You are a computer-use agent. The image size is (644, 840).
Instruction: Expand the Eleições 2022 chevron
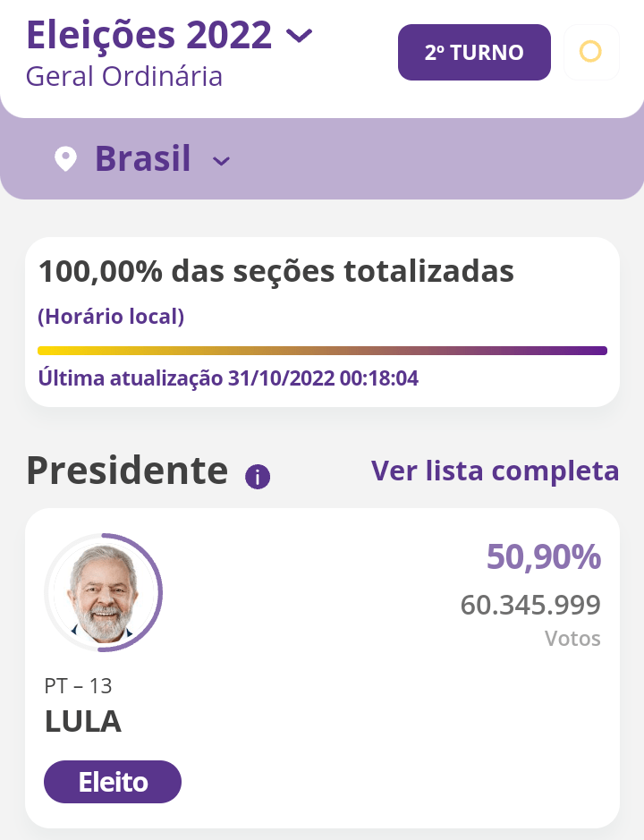(x=299, y=36)
